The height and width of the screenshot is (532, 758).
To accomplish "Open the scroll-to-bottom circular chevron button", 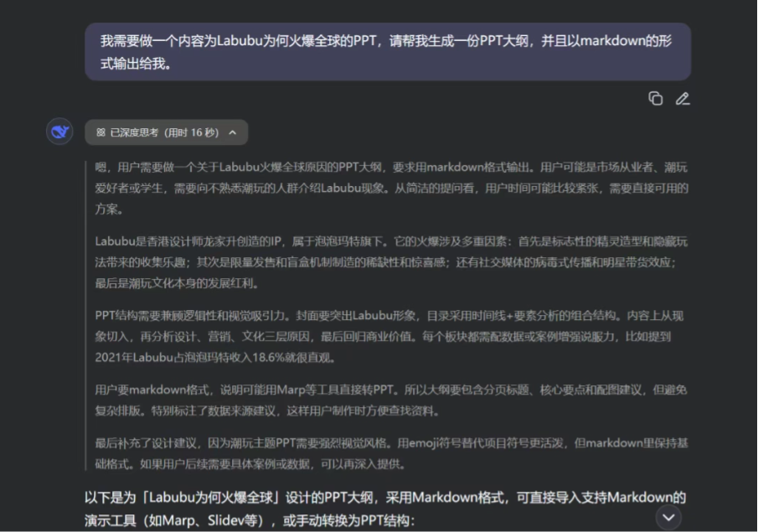I will pyautogui.click(x=668, y=518).
